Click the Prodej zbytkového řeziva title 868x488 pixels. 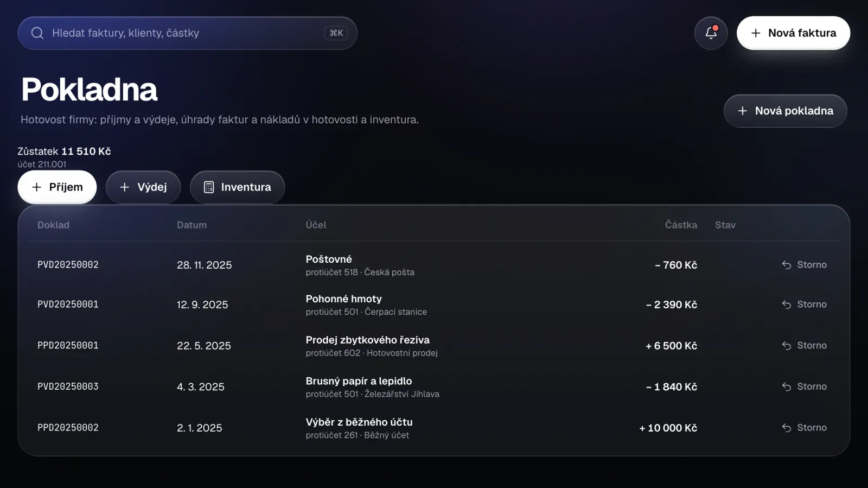(367, 340)
